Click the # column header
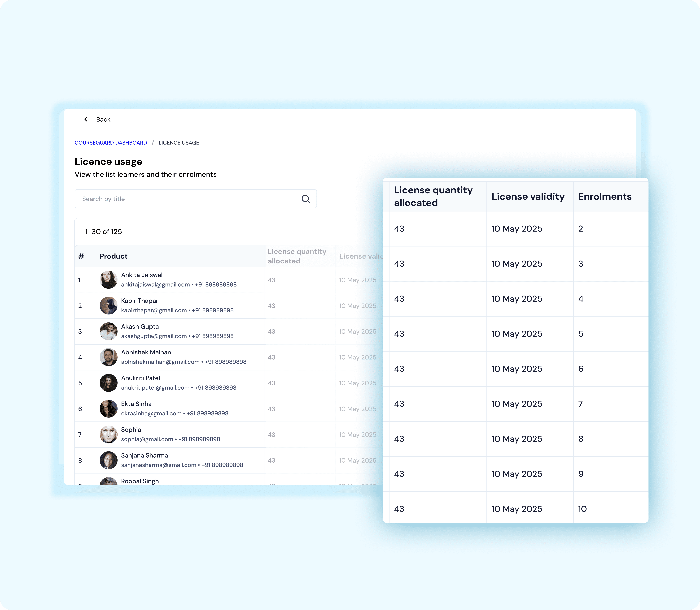 tap(81, 256)
